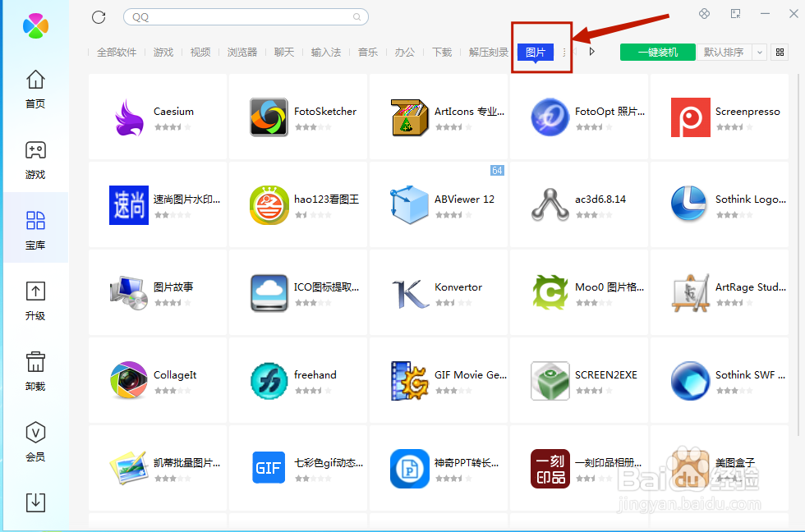
Task: Click the search magnifier icon
Action: (356, 17)
